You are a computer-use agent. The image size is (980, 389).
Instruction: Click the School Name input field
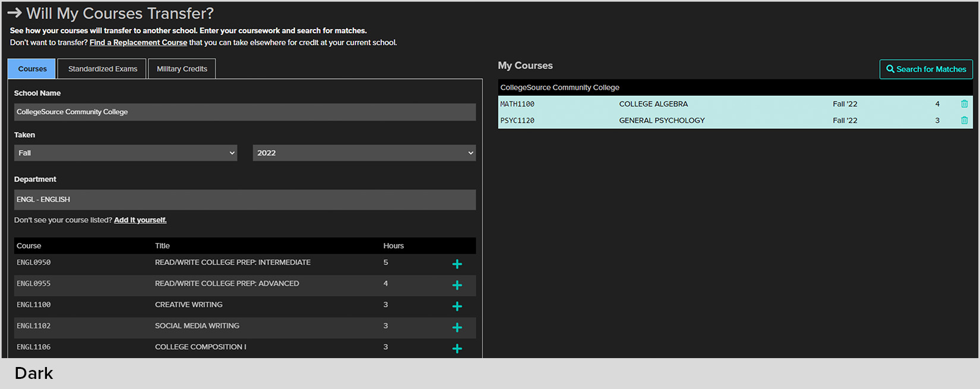[x=245, y=112]
